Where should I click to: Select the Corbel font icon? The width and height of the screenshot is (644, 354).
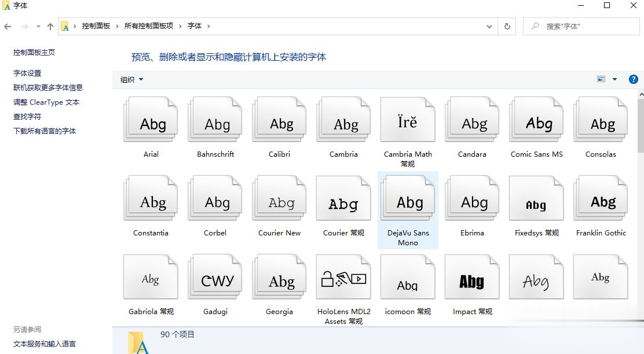(215, 198)
